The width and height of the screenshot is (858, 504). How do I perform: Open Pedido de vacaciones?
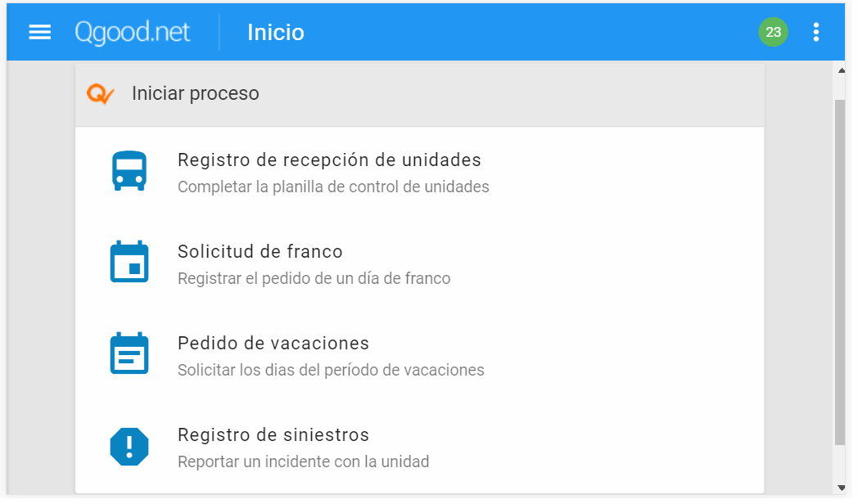pyautogui.click(x=273, y=343)
